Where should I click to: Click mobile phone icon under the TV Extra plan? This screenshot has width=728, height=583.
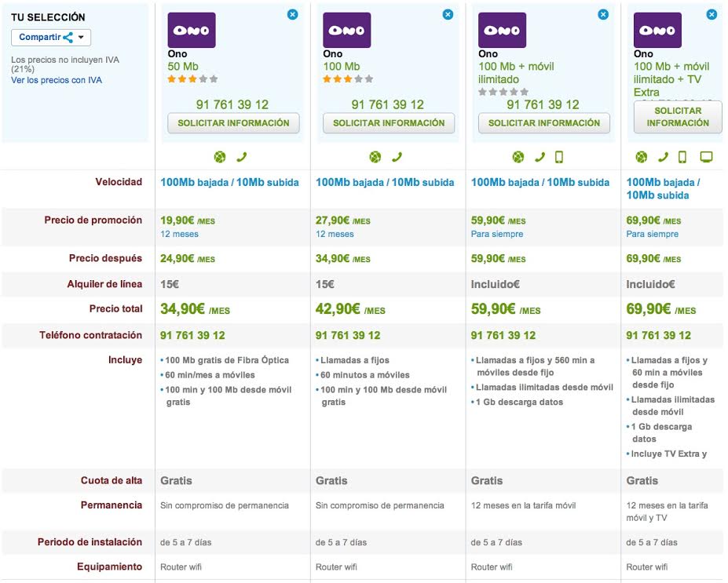pyautogui.click(x=682, y=157)
